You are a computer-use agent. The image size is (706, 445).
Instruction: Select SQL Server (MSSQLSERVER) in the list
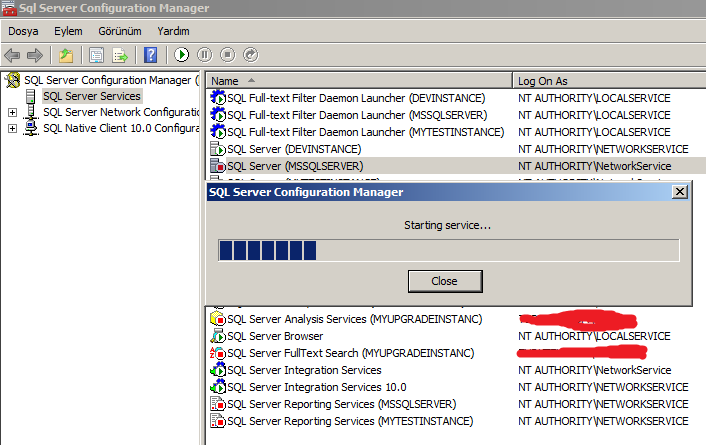pos(294,166)
